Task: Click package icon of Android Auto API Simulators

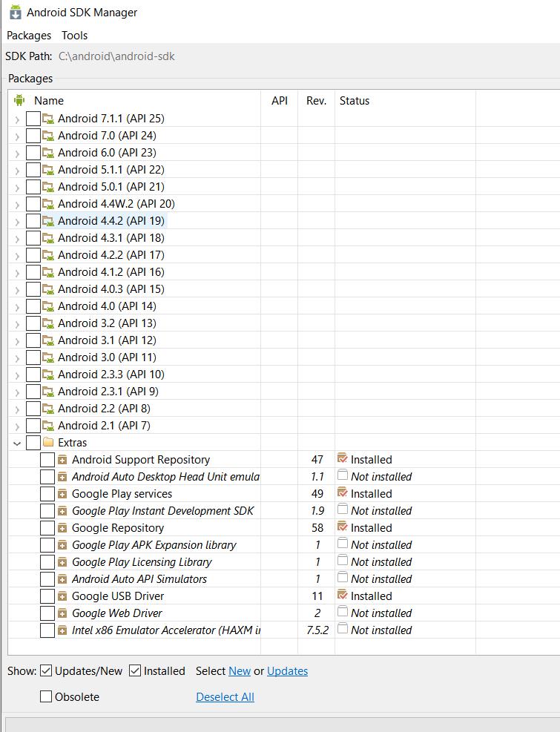Action: click(62, 579)
